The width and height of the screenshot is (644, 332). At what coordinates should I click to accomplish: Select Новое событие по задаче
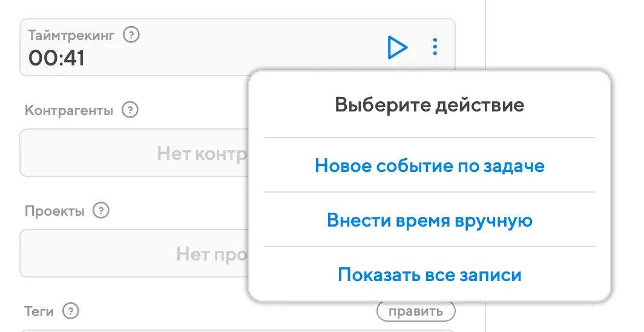click(429, 165)
